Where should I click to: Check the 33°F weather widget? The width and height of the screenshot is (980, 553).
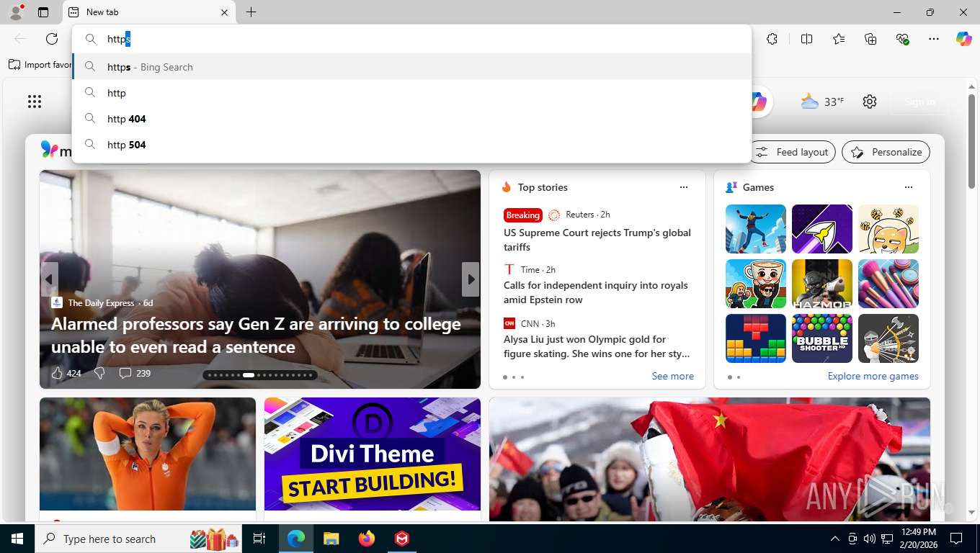tap(822, 102)
